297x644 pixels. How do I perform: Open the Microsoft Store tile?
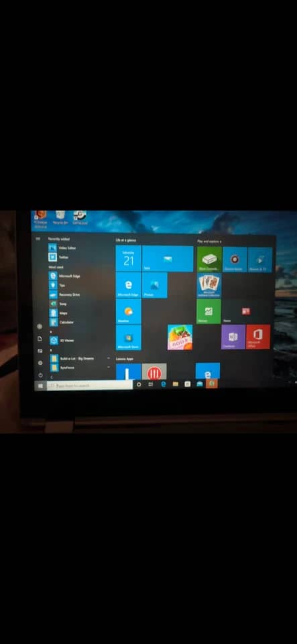click(x=128, y=337)
